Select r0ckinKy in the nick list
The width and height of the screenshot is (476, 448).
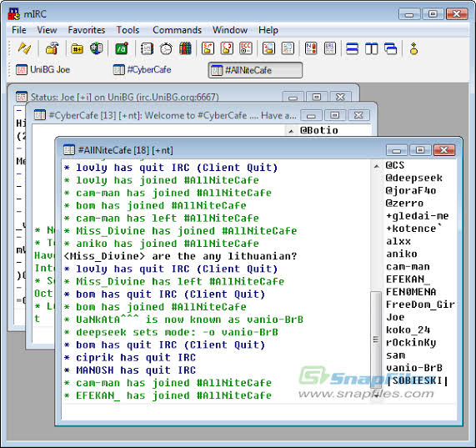(411, 343)
